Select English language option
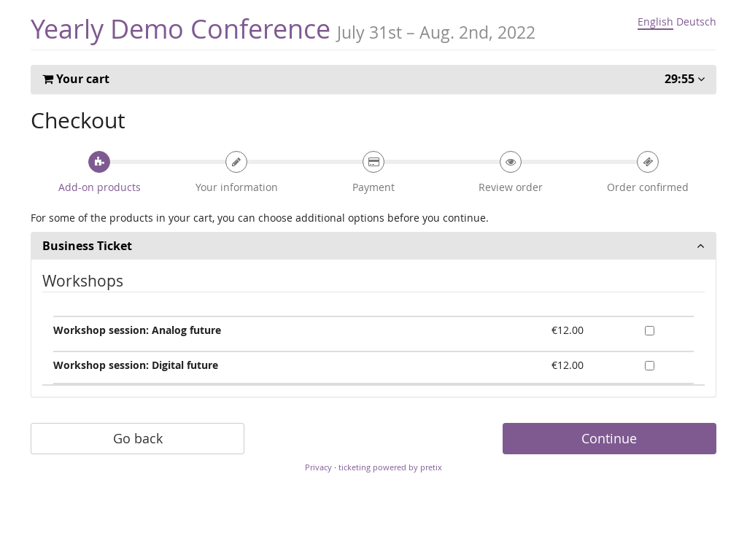Screen dimensions: 747x560 click(655, 22)
